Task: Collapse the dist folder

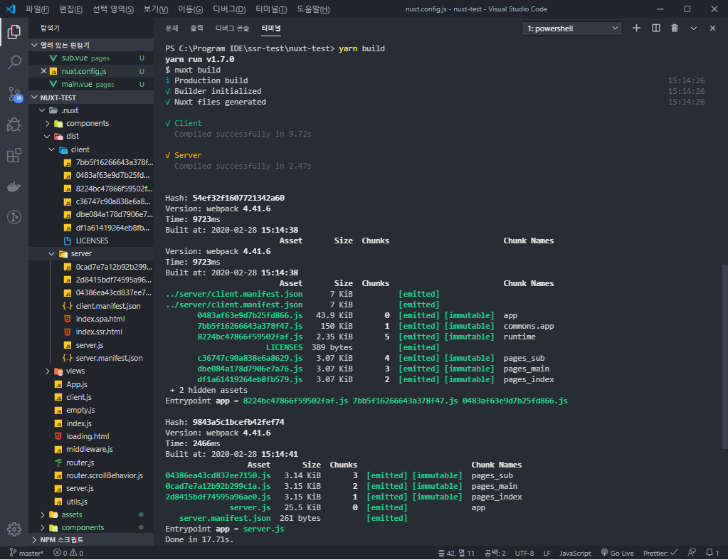Action: 47,136
